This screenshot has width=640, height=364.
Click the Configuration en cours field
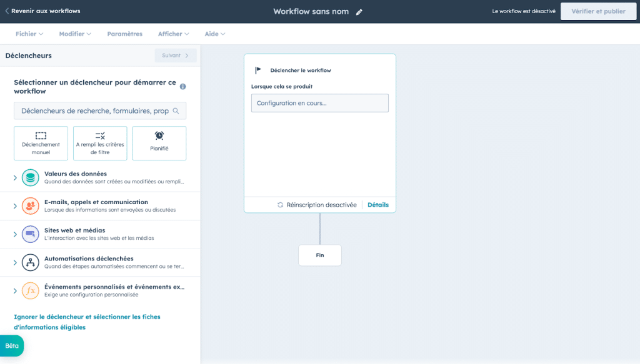319,103
